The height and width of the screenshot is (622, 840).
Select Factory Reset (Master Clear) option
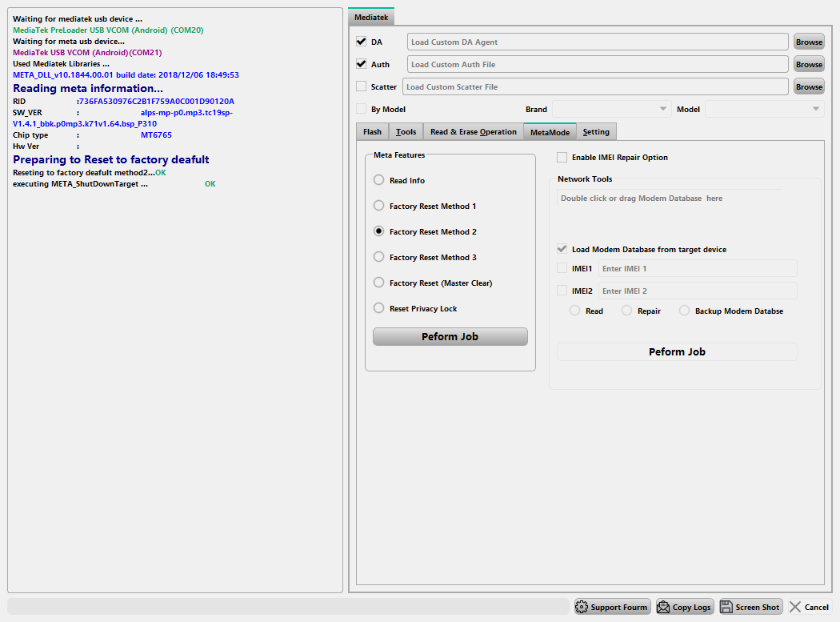[x=378, y=283]
